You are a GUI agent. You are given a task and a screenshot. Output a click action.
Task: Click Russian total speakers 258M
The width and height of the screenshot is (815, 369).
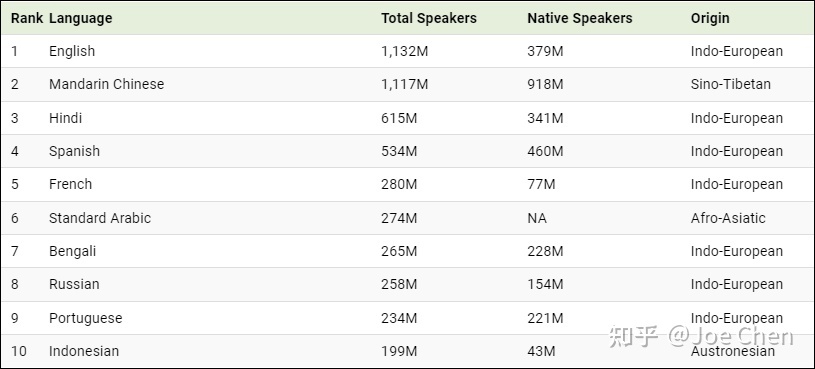click(399, 284)
